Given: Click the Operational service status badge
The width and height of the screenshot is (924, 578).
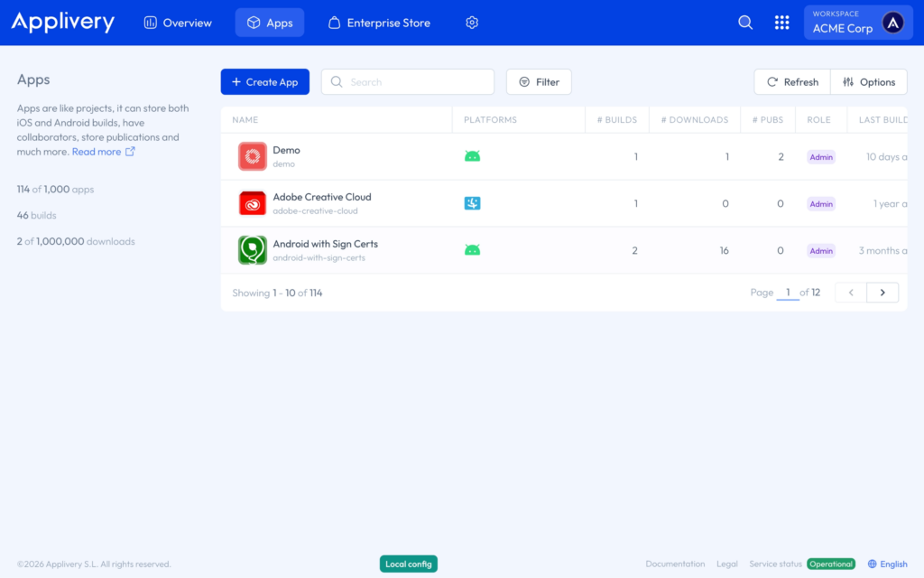Looking at the screenshot, I should click(830, 564).
